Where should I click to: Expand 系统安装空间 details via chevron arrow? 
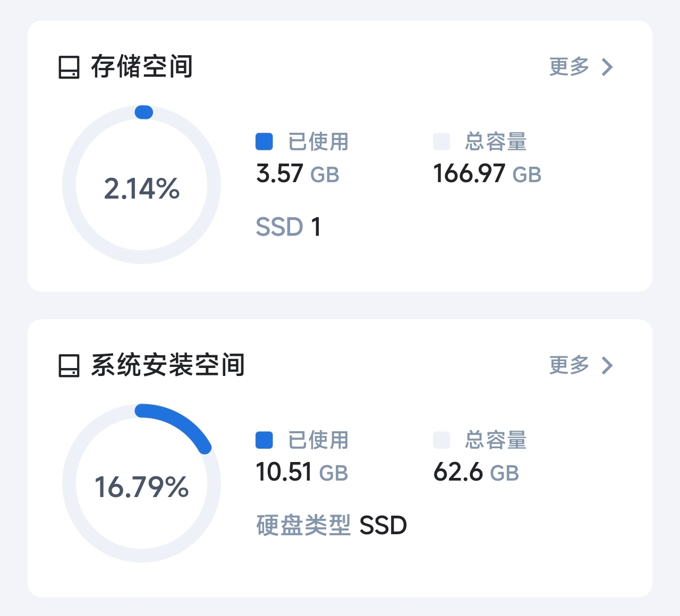click(607, 365)
